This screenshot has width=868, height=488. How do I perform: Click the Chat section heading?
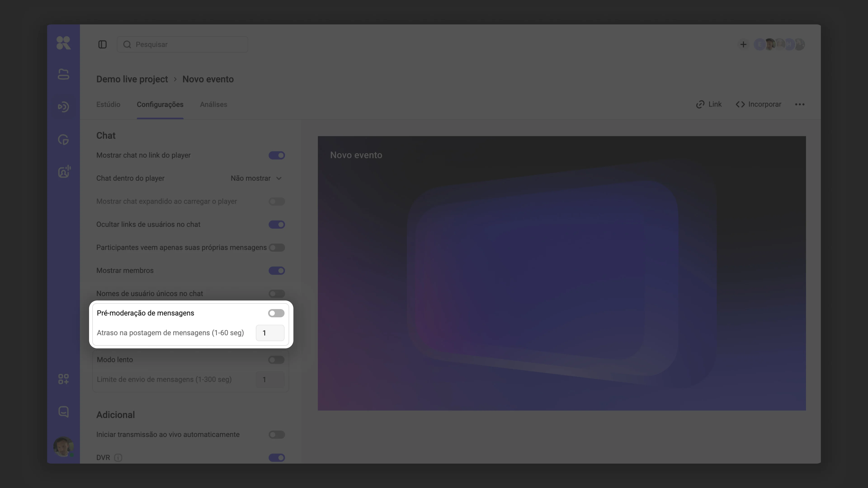106,135
